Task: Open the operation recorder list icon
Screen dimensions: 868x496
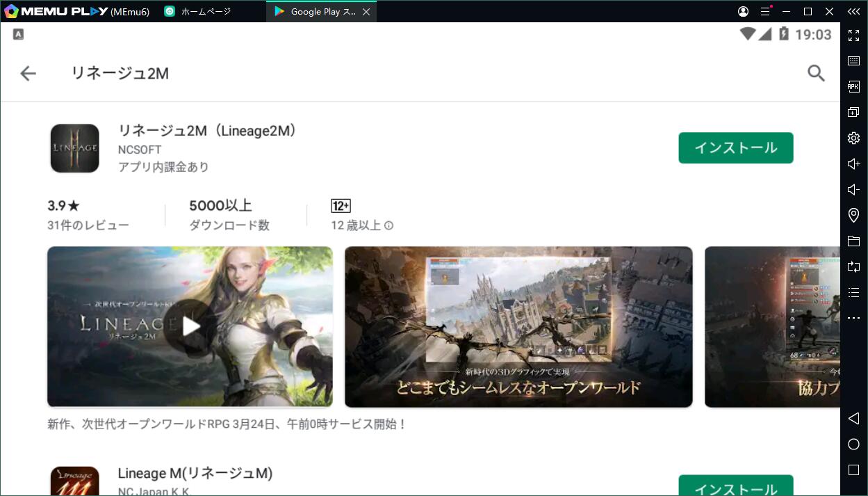Action: pos(853,292)
